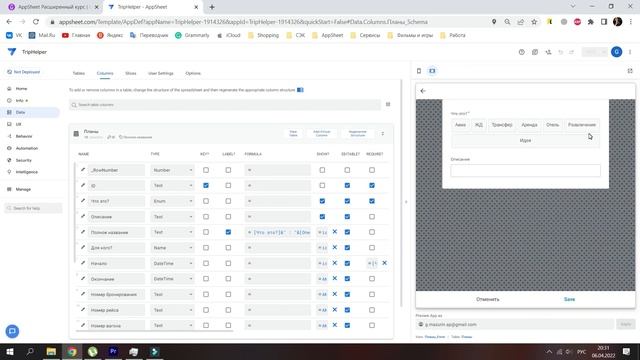Open the type dropdown for the ID column

172,185
